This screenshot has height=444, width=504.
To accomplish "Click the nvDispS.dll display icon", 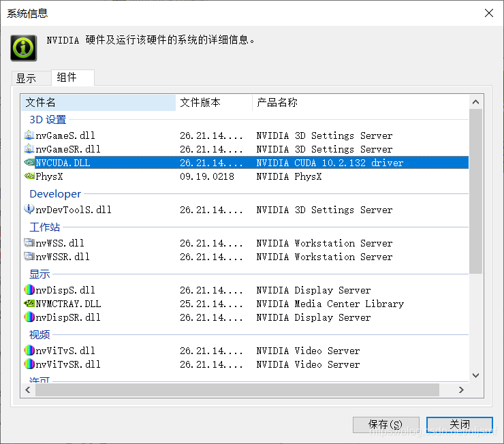I will pos(29,290).
